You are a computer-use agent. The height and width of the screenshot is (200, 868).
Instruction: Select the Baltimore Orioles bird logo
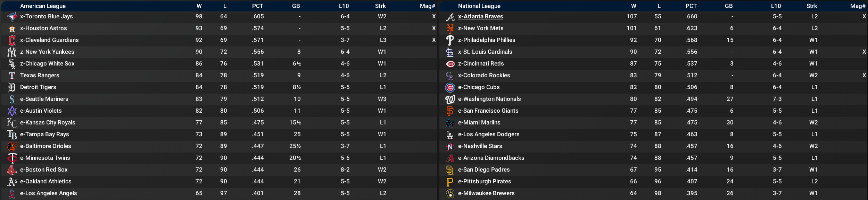(x=12, y=146)
